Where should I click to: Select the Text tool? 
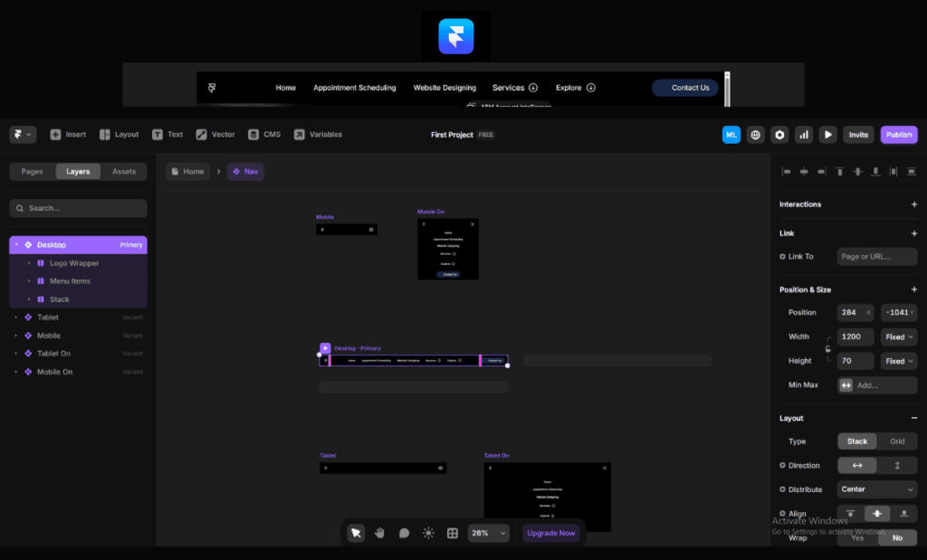click(x=167, y=134)
